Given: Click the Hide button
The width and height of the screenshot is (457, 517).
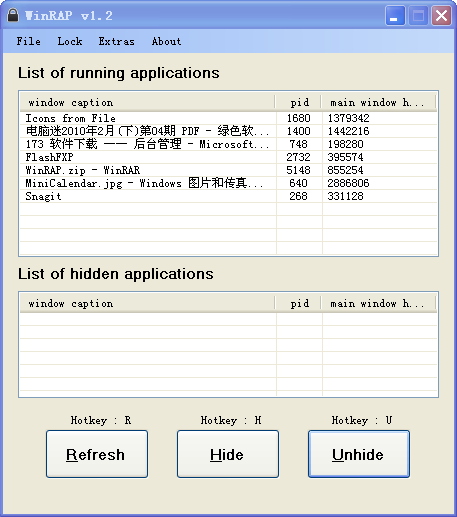Looking at the screenshot, I should tap(228, 454).
